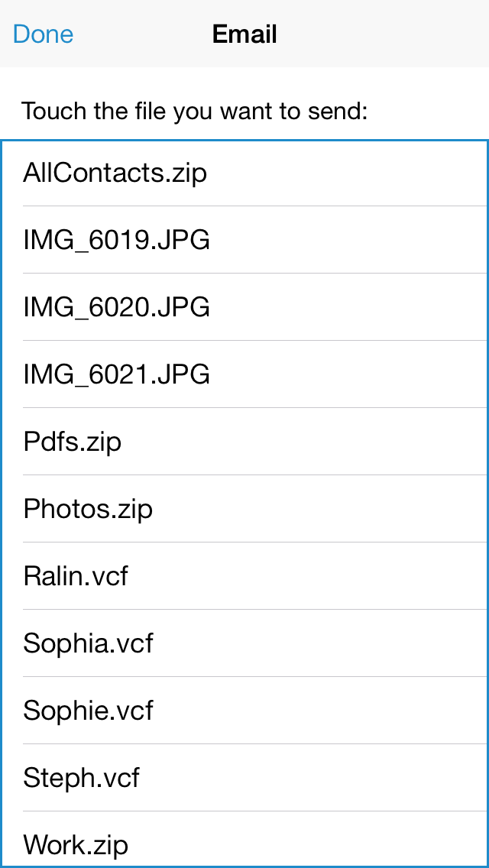
Task: Select the third image named IMG_6021.JPG
Action: pyautogui.click(x=117, y=374)
